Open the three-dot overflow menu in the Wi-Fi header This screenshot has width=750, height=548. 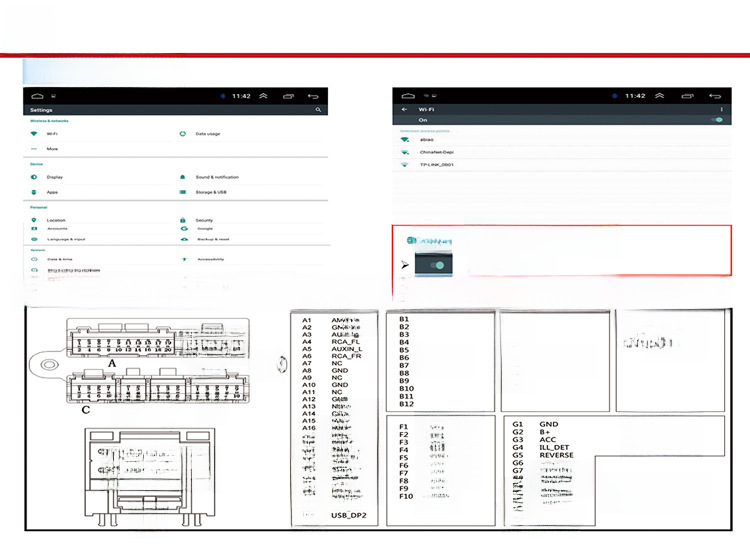pyautogui.click(x=721, y=110)
